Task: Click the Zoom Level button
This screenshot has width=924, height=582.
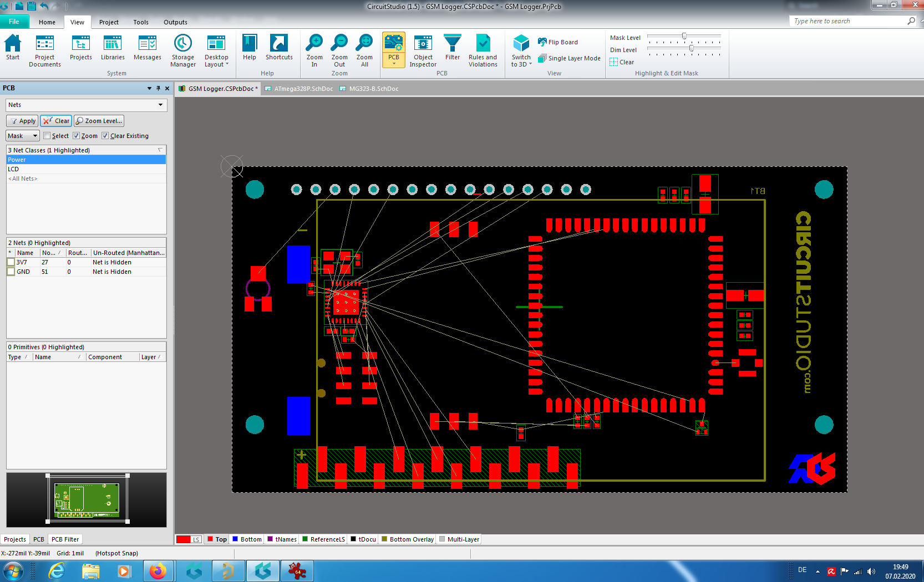Action: coord(99,121)
